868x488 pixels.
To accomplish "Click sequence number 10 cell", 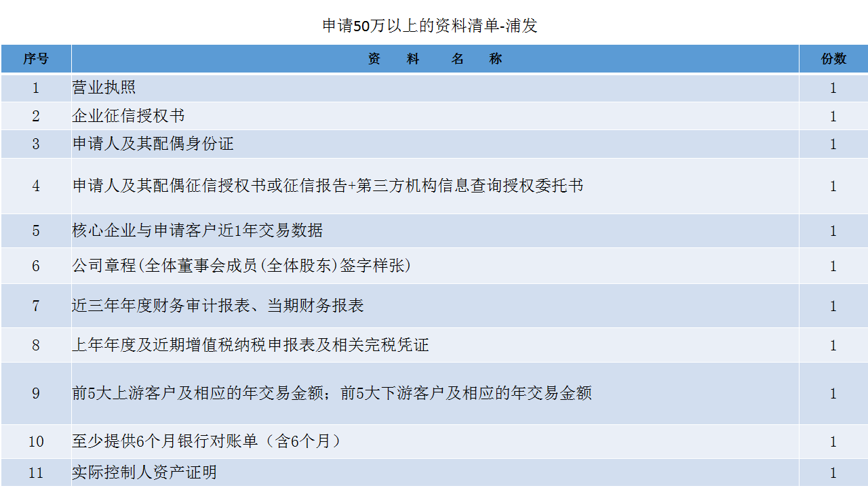I will coord(36,442).
